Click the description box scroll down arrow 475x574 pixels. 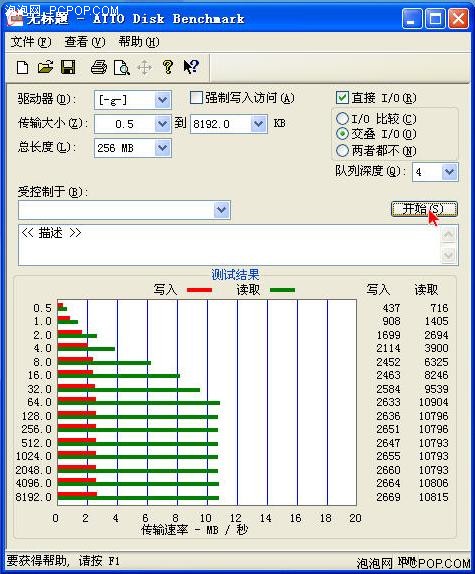[449, 255]
